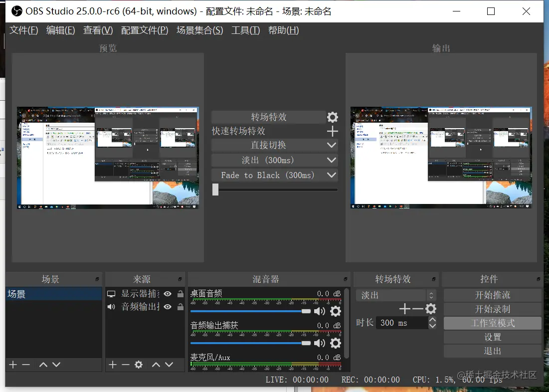Viewport: 549px width, 392px height.
Task: Expand the Fade to Black (300ms) dropdown
Action: click(332, 175)
